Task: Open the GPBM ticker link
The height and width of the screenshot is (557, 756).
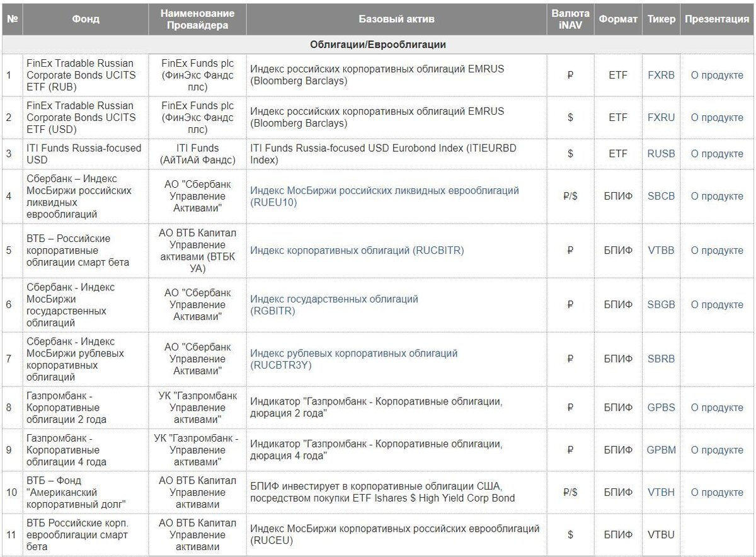Action: tap(661, 450)
